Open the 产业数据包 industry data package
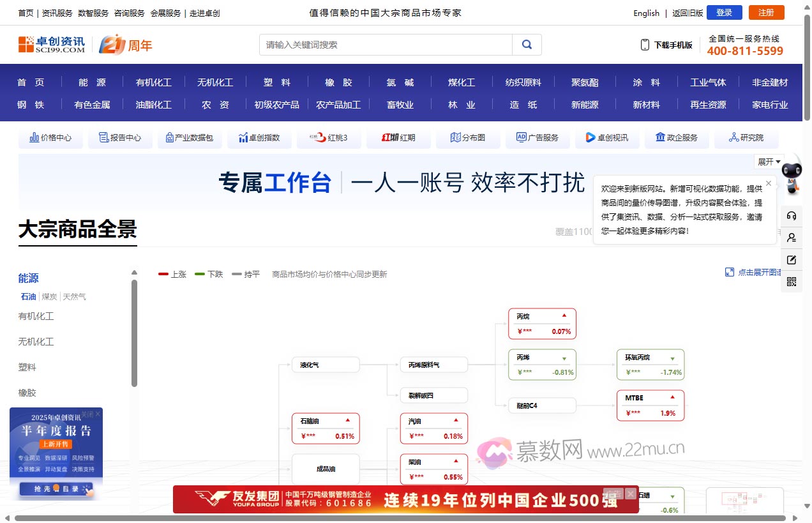The width and height of the screenshot is (812, 523). tap(190, 137)
